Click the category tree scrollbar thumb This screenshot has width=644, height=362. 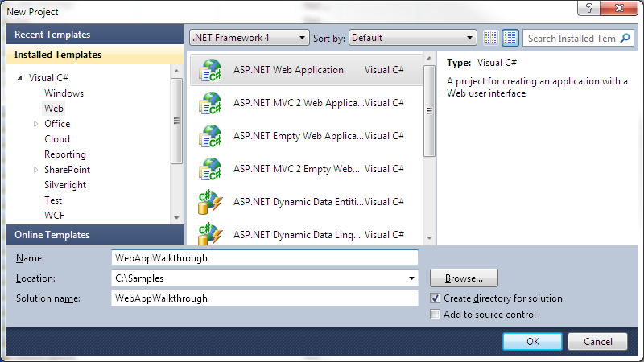coord(176,121)
